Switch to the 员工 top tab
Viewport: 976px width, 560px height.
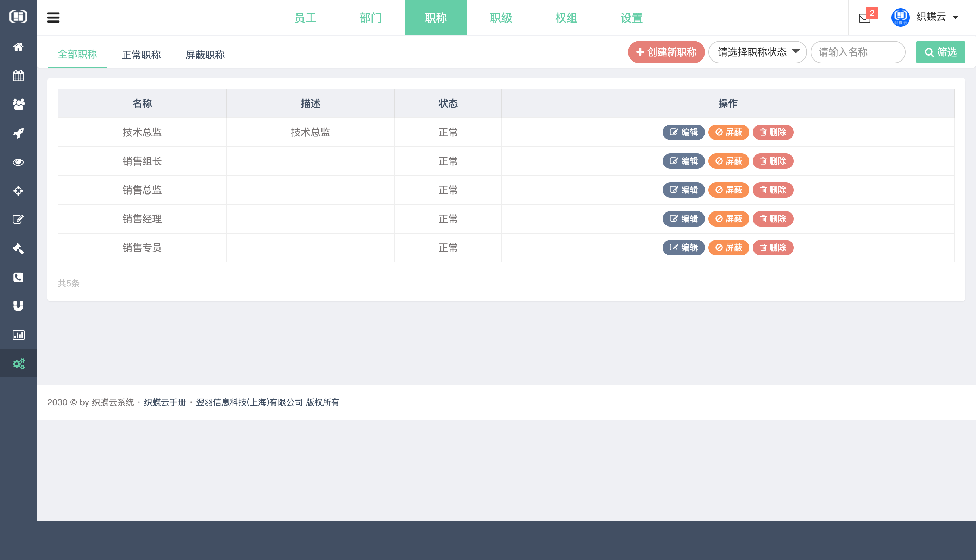pyautogui.click(x=305, y=18)
